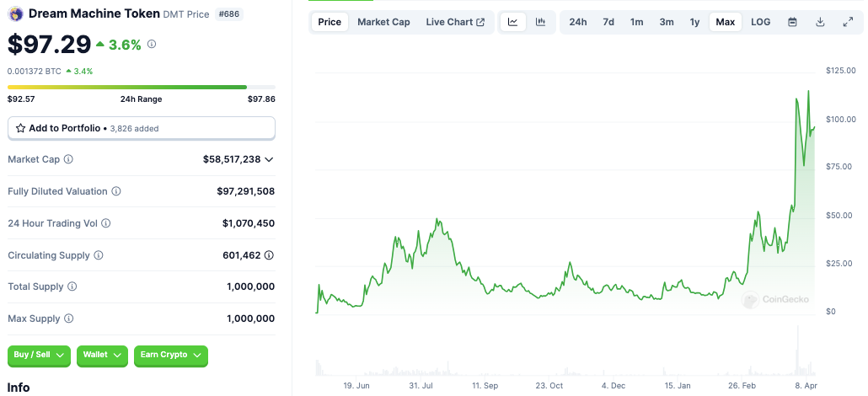Show Fully Diluted Valuation info icon
The height and width of the screenshot is (396, 868).
click(116, 191)
